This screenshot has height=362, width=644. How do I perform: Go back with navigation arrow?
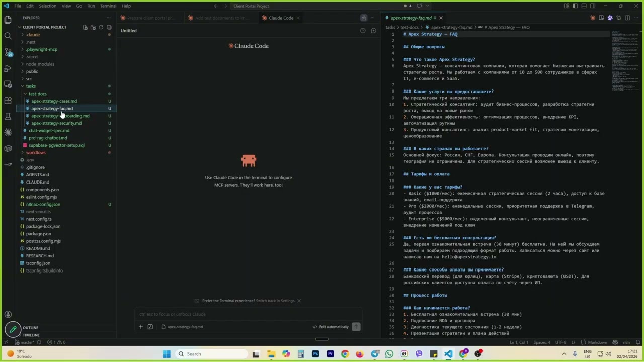coord(216,6)
